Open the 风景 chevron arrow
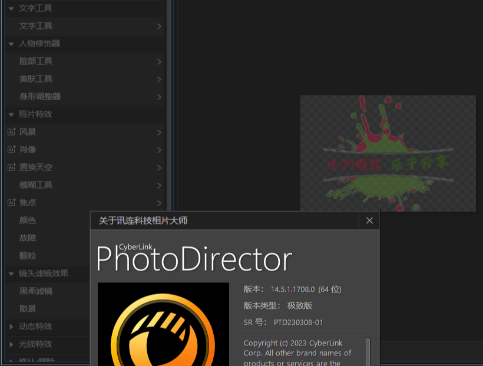This screenshot has width=483, height=366. pyautogui.click(x=159, y=132)
